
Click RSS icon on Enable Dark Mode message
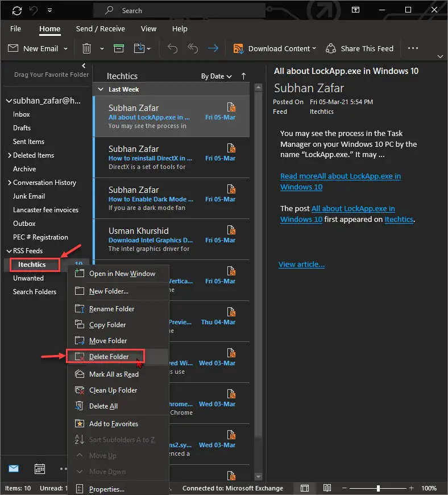(231, 189)
